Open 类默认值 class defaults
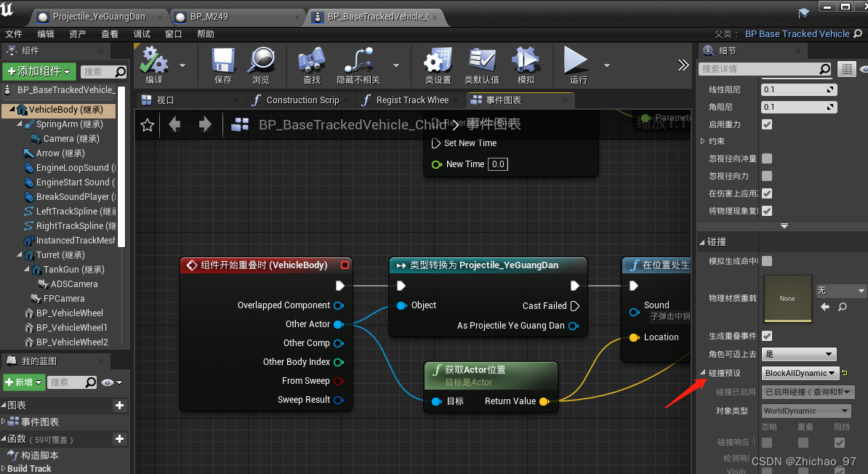This screenshot has height=474, width=868. 481,65
